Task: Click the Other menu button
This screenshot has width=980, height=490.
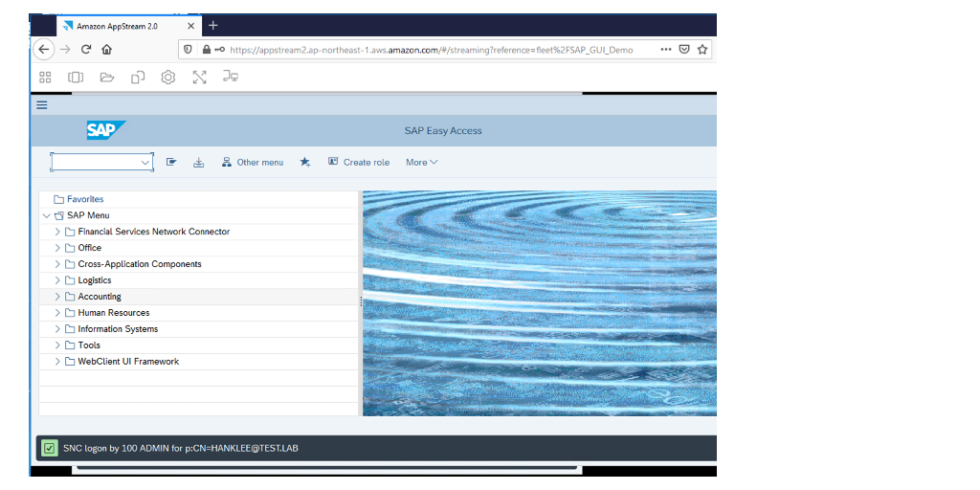Action: pyautogui.click(x=253, y=163)
